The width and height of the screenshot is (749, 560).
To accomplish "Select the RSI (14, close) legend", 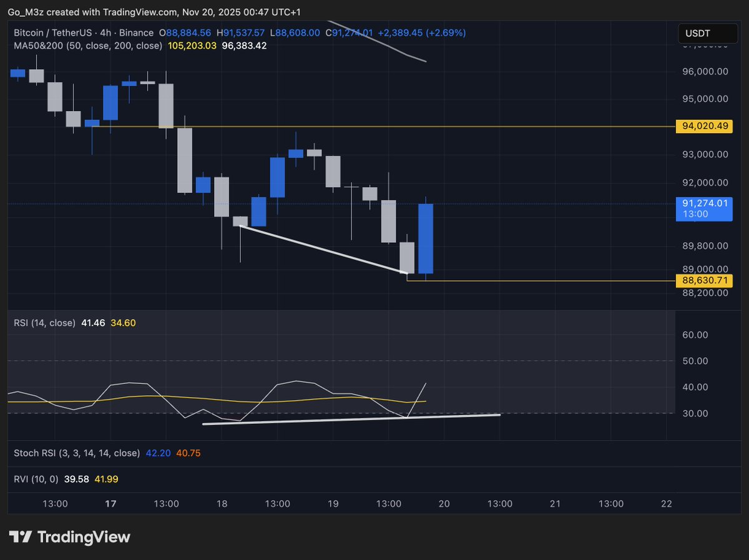I will coord(44,323).
